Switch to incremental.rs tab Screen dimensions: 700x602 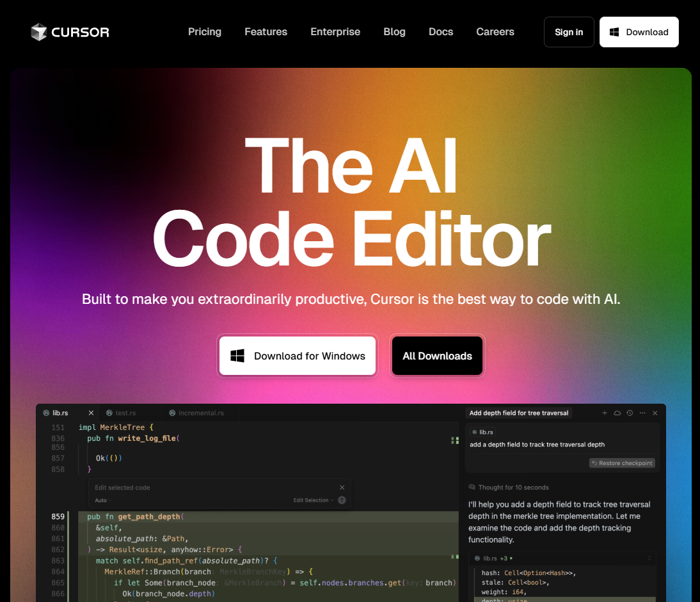[201, 413]
